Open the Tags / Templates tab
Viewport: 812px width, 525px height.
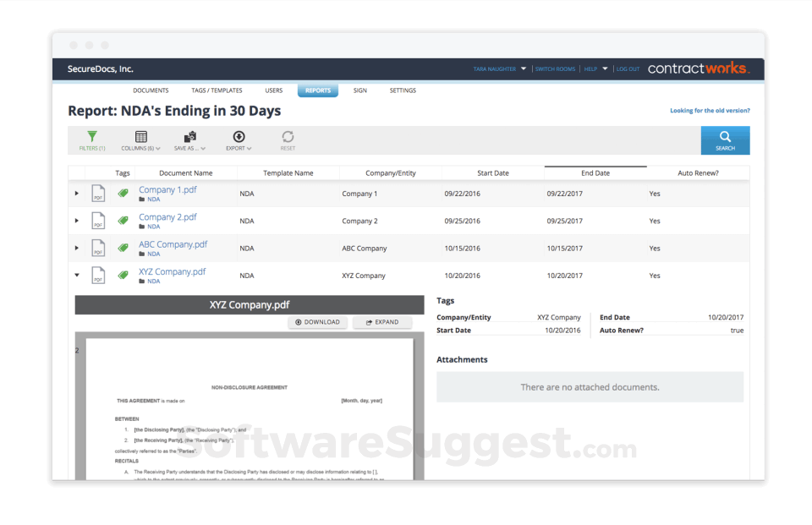coord(216,90)
